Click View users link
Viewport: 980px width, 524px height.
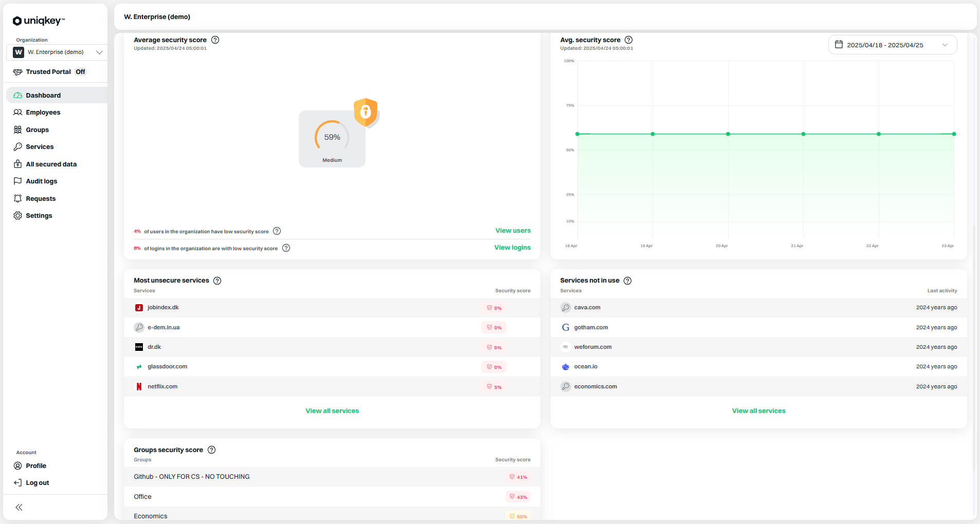point(513,231)
